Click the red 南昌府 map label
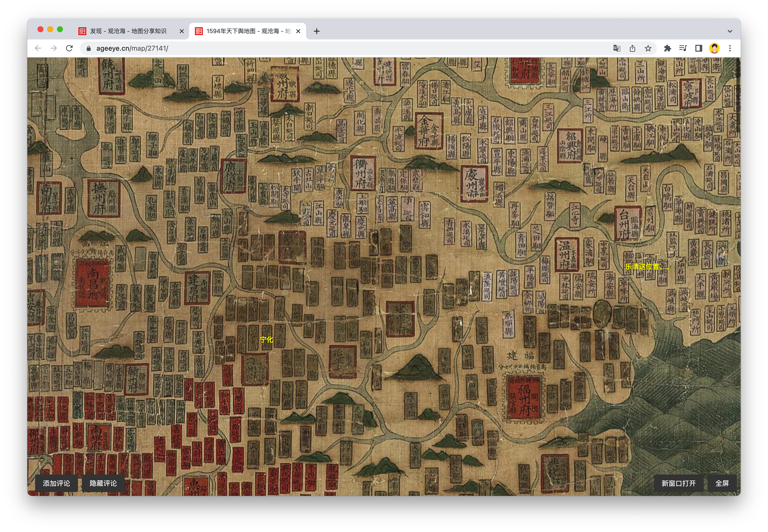This screenshot has height=532, width=768. tap(92, 284)
